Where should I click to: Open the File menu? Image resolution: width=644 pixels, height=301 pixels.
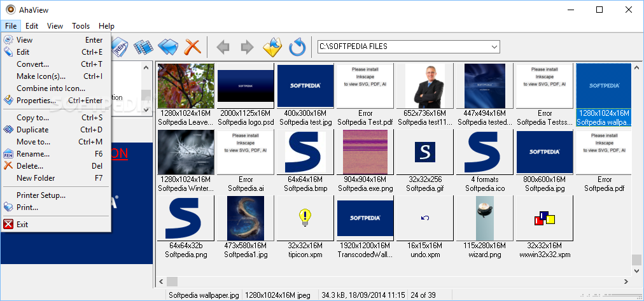click(11, 26)
